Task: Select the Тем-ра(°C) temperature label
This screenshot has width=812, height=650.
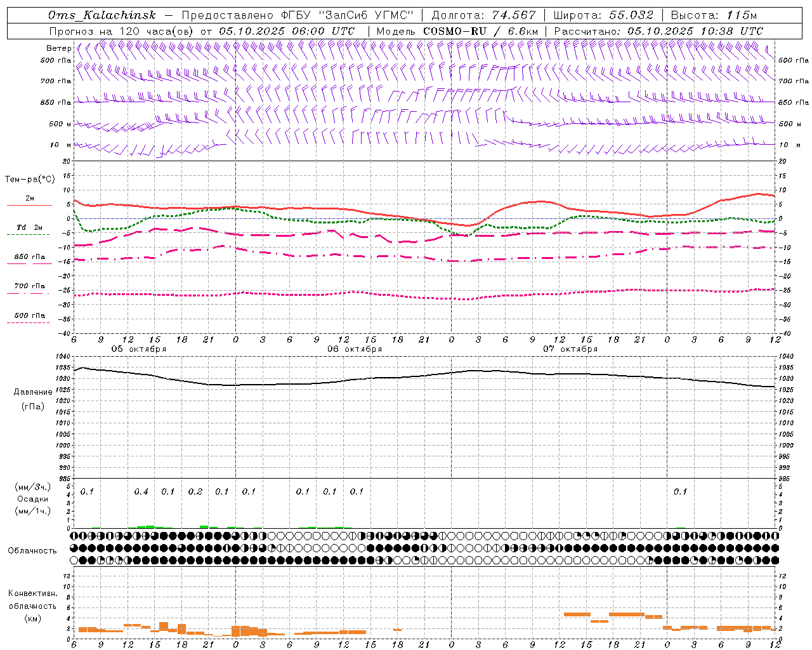Action: [30, 180]
